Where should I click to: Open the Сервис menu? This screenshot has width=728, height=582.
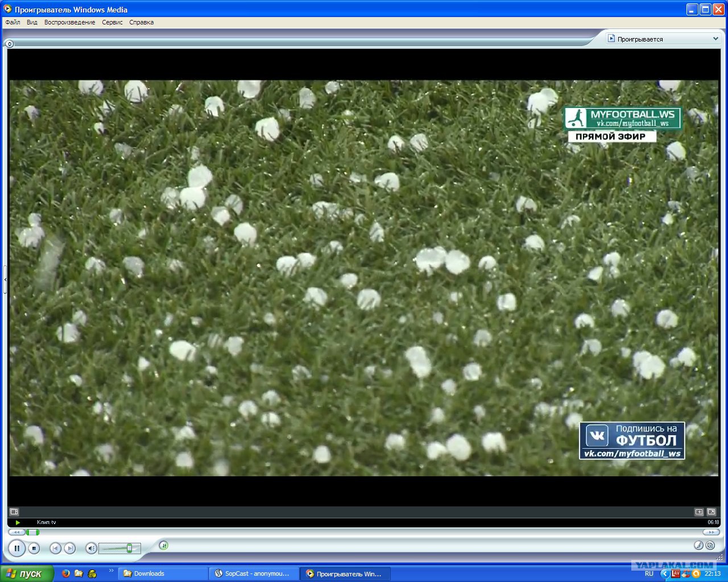113,22
